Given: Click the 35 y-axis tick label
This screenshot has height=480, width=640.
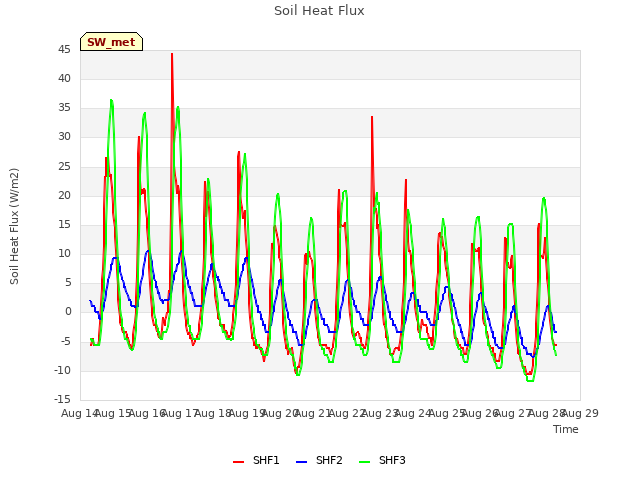Looking at the screenshot, I should (64, 108).
